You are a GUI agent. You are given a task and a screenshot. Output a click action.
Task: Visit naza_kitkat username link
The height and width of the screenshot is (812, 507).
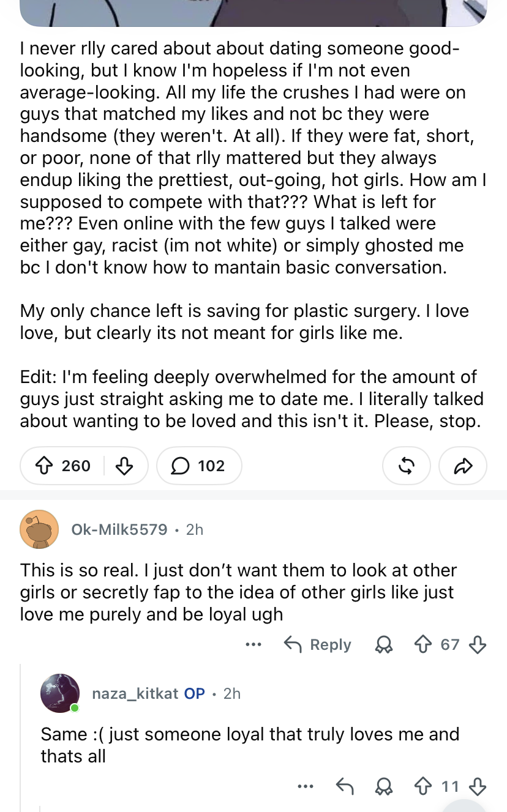click(x=135, y=693)
